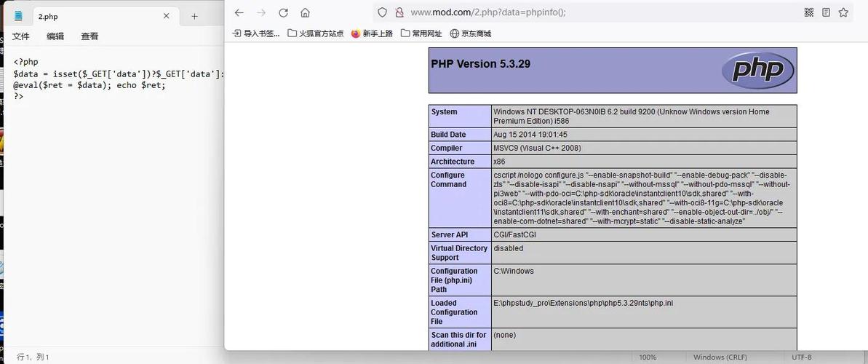Reload the page with refresh icon

click(284, 13)
